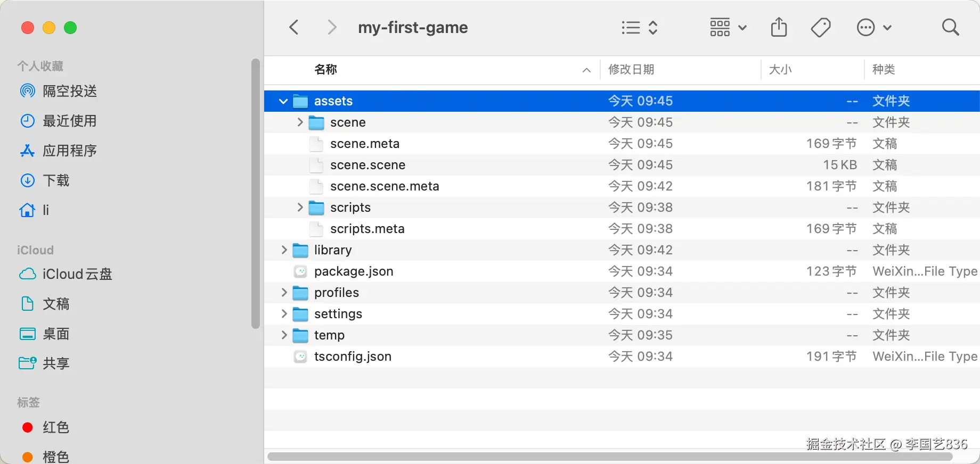This screenshot has width=980, height=464.
Task: Open Applications (应用程序) in sidebar
Action: point(59,151)
